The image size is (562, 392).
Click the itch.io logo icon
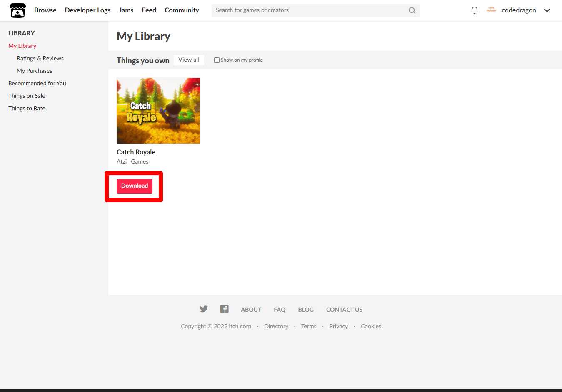tap(17, 10)
